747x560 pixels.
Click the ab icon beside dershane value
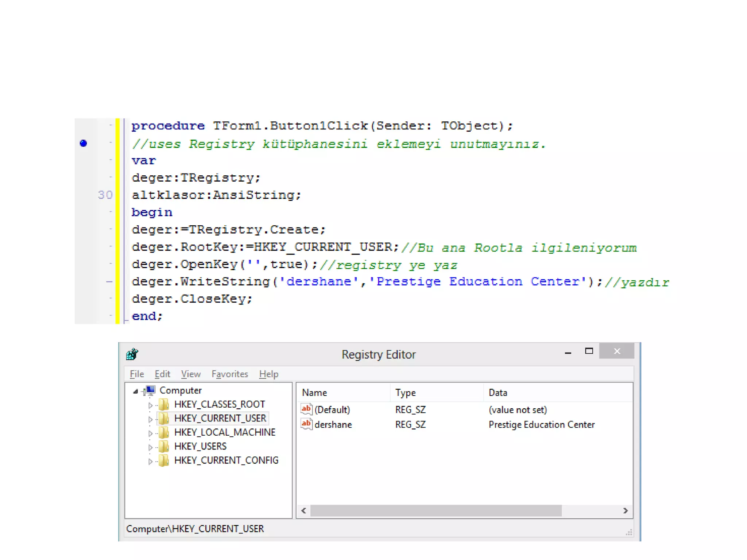click(x=306, y=424)
